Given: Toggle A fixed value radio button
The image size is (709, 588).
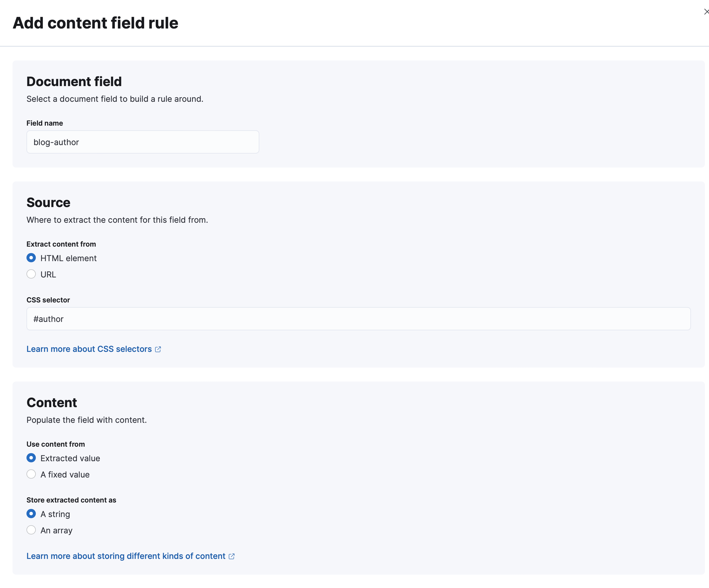Looking at the screenshot, I should (x=31, y=474).
